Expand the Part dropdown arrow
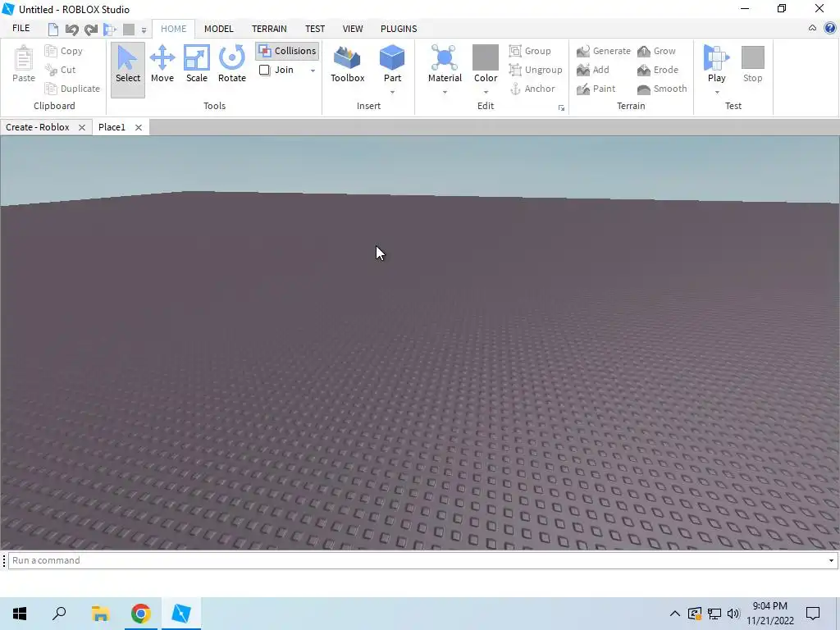The height and width of the screenshot is (630, 840). click(392, 92)
